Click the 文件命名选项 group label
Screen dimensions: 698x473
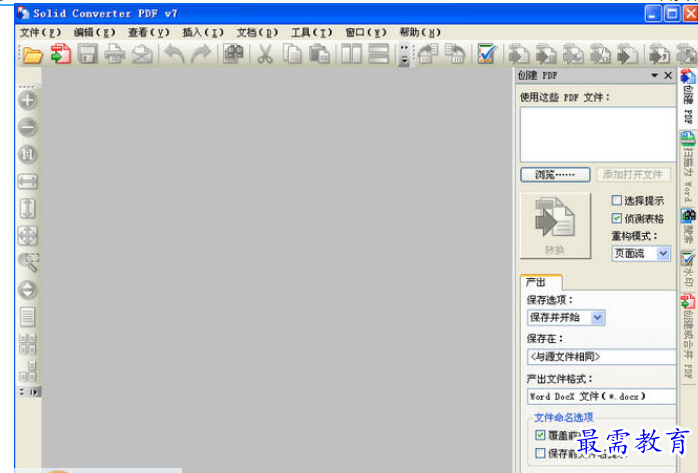pos(563,417)
